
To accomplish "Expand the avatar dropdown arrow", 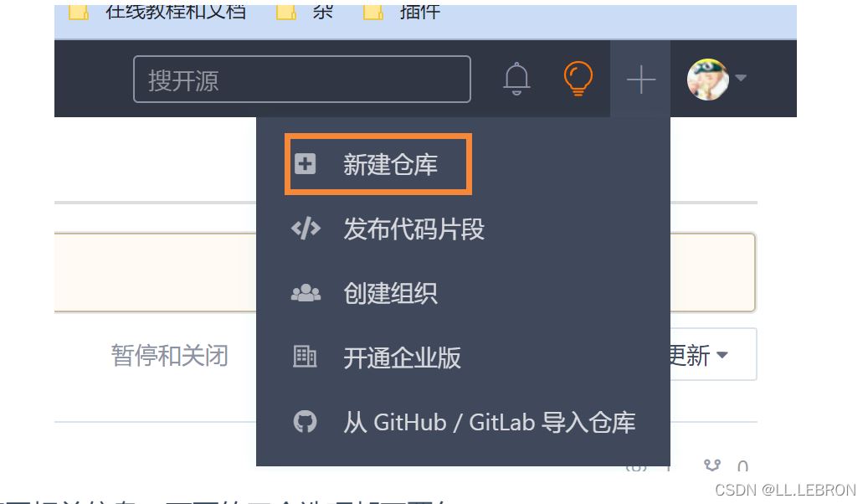I will click(x=741, y=78).
